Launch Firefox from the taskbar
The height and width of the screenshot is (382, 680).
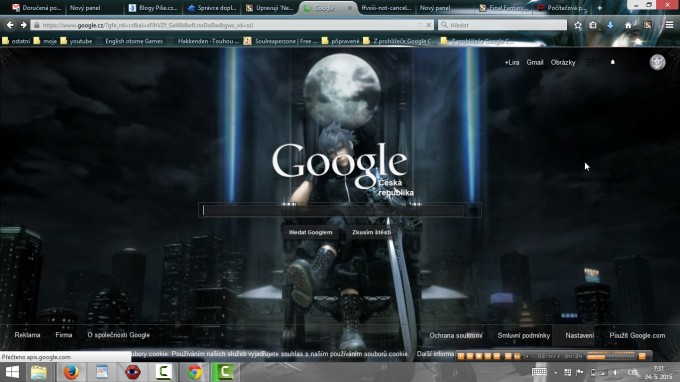pos(71,372)
